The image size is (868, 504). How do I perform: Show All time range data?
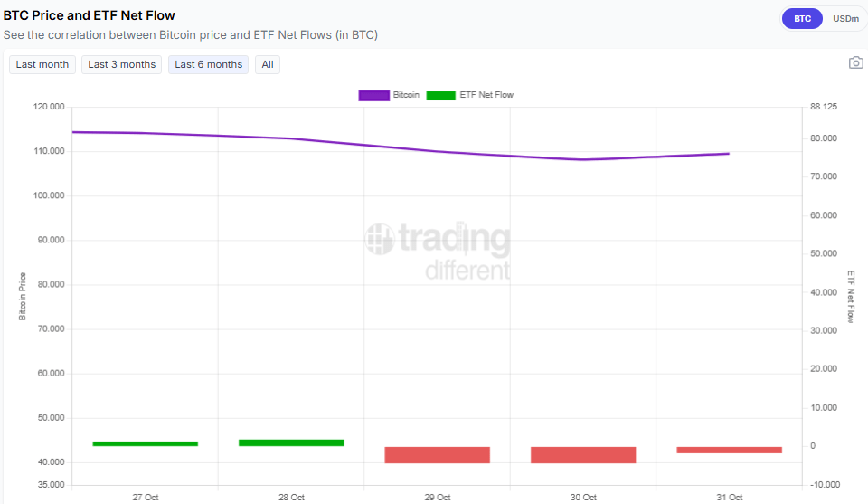pos(268,64)
